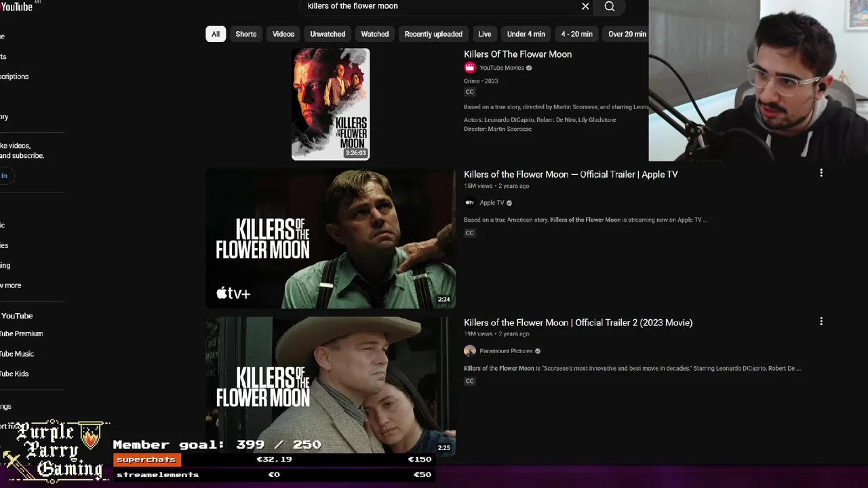The width and height of the screenshot is (868, 488).
Task: Click the YouTube Movies channel icon
Action: pos(470,68)
